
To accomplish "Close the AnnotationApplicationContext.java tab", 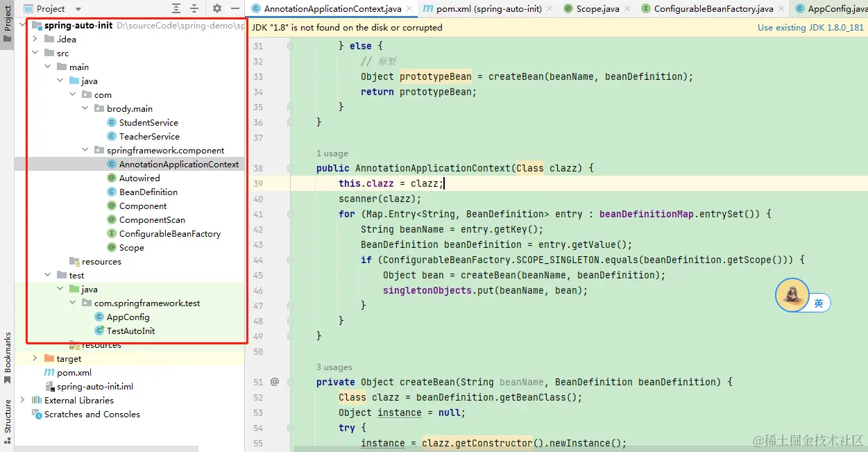I will tap(408, 9).
